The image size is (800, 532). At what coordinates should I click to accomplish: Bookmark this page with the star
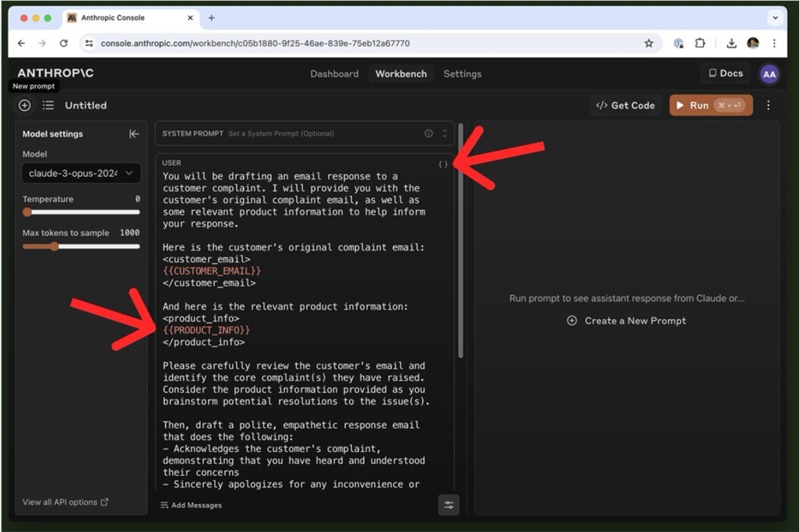(x=649, y=43)
